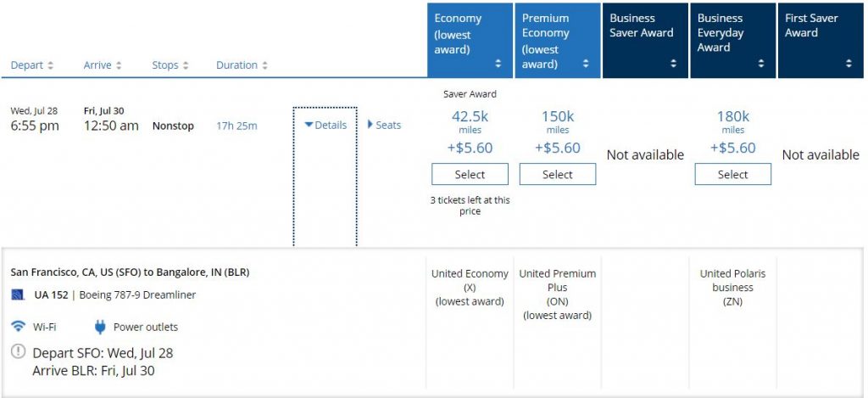Screen dimensions: 868x398
Task: Click the date change warning icon
Action: tap(18, 352)
